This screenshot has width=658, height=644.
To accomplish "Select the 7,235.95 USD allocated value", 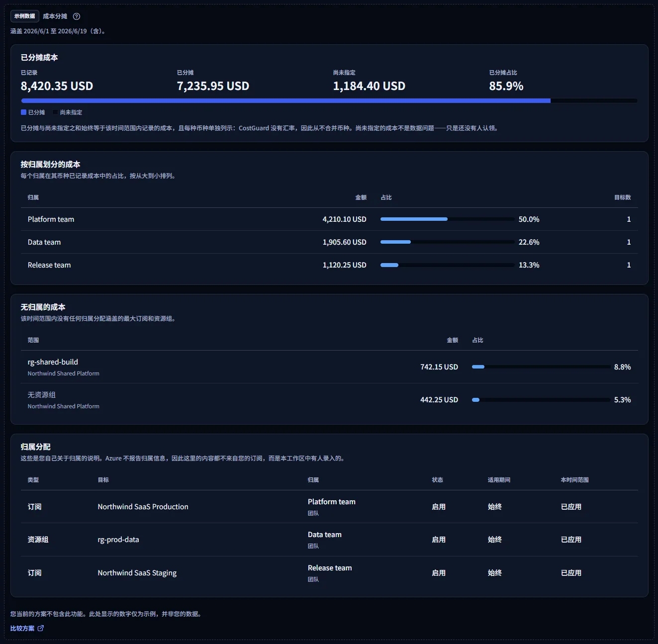I will (213, 86).
